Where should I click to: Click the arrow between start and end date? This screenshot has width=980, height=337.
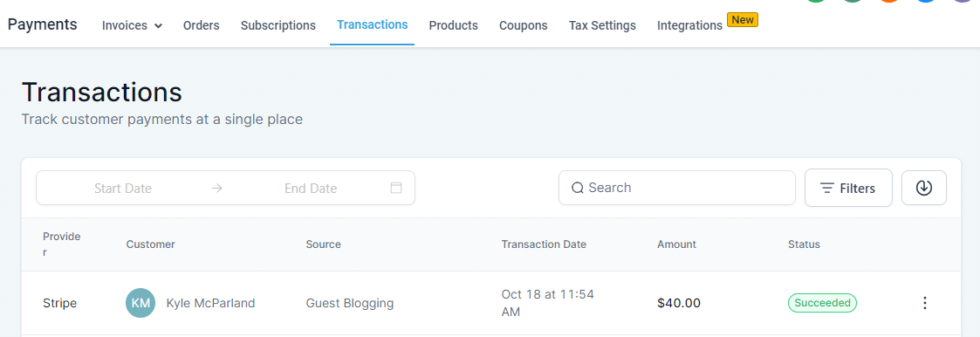[217, 188]
